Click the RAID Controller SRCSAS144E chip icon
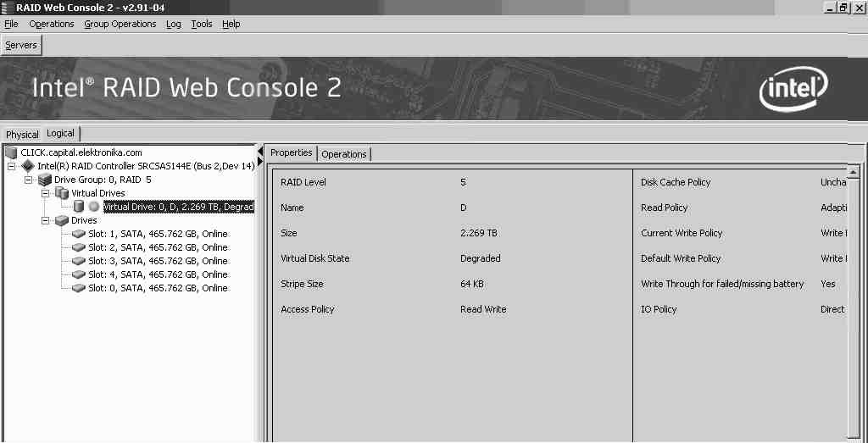The image size is (868, 443). [x=28, y=166]
